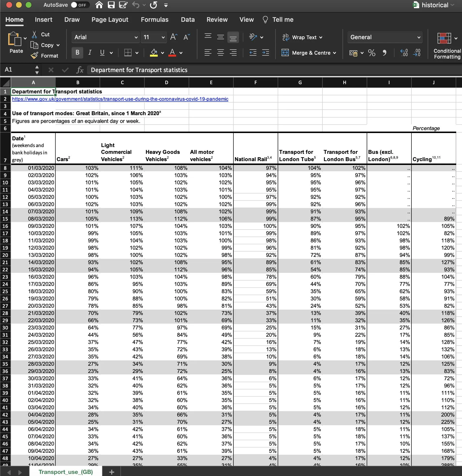Click the Increase font size icon
This screenshot has height=476, width=462.
pyautogui.click(x=173, y=37)
